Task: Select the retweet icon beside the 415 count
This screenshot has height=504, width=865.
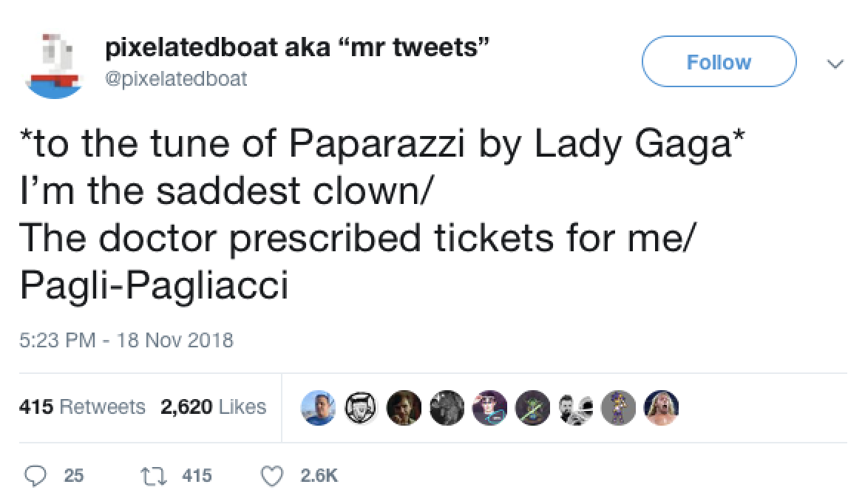Action: [x=155, y=476]
